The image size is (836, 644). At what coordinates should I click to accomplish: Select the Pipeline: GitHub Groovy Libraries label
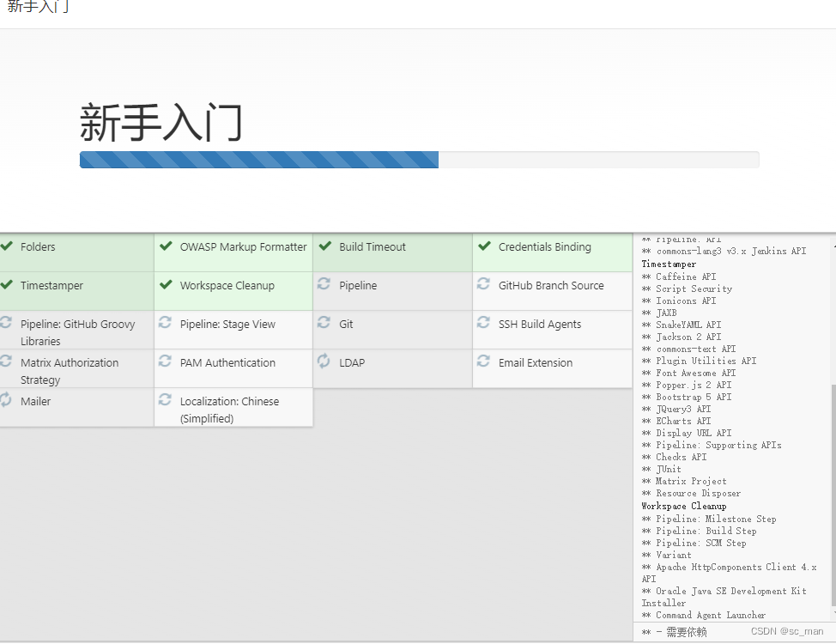pyautogui.click(x=78, y=332)
